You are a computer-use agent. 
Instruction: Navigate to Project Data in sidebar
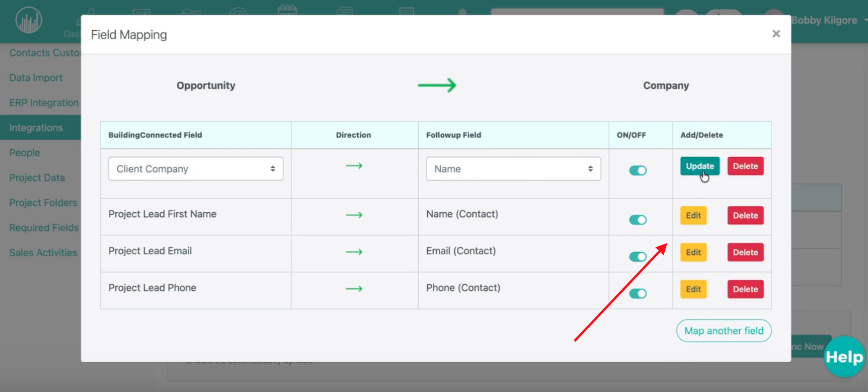click(x=37, y=177)
